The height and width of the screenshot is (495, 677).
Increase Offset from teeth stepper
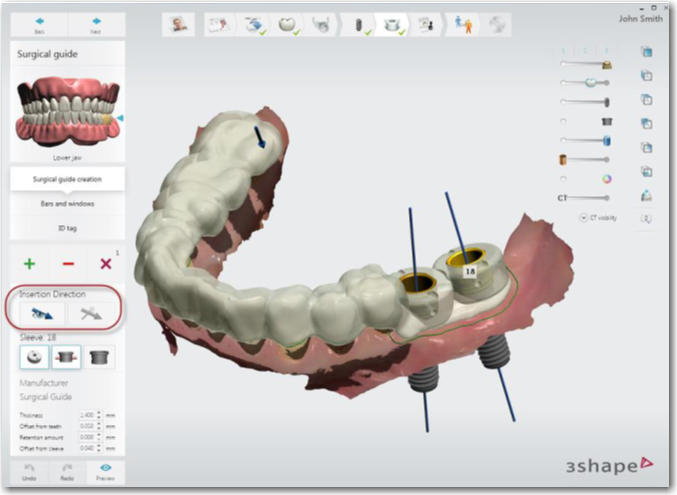point(99,424)
